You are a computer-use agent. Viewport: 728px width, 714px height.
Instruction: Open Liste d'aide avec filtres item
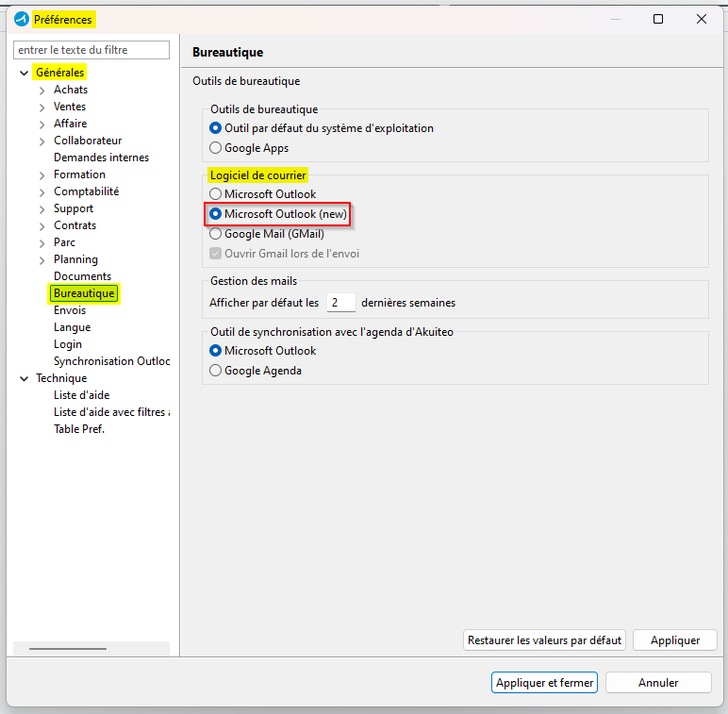click(111, 412)
